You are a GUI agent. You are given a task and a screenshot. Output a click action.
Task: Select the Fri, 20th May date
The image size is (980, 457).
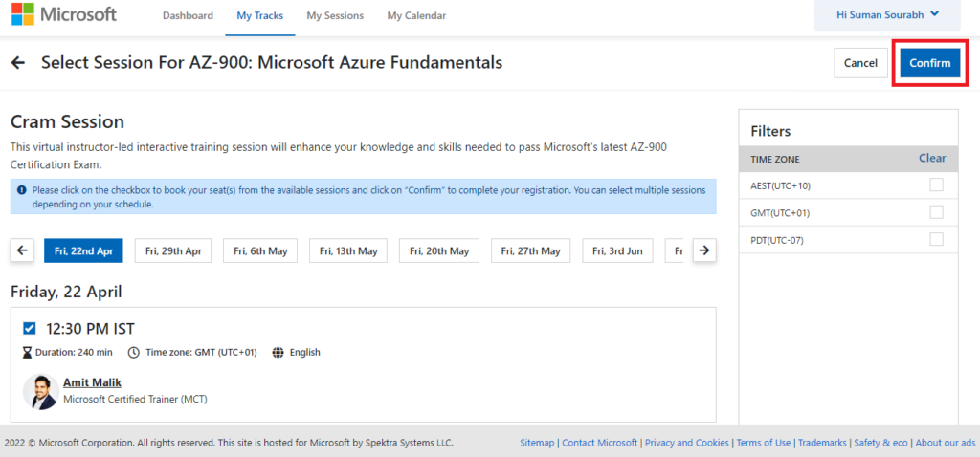(439, 250)
